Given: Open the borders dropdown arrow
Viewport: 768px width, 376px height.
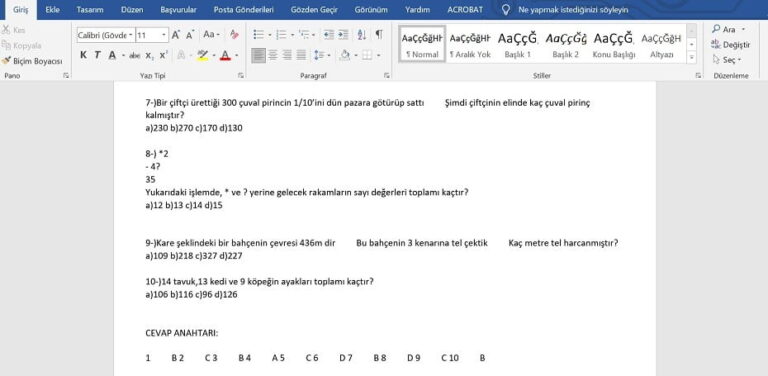Looking at the screenshot, I should (x=379, y=55).
